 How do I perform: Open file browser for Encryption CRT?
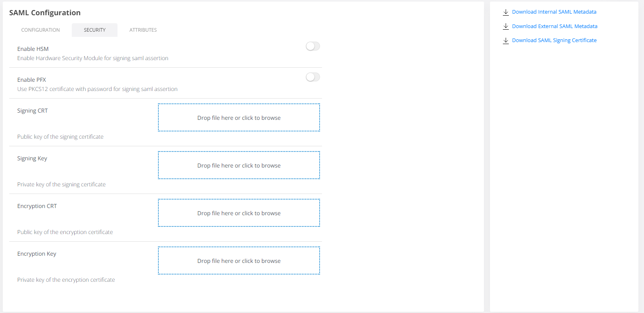coord(239,213)
